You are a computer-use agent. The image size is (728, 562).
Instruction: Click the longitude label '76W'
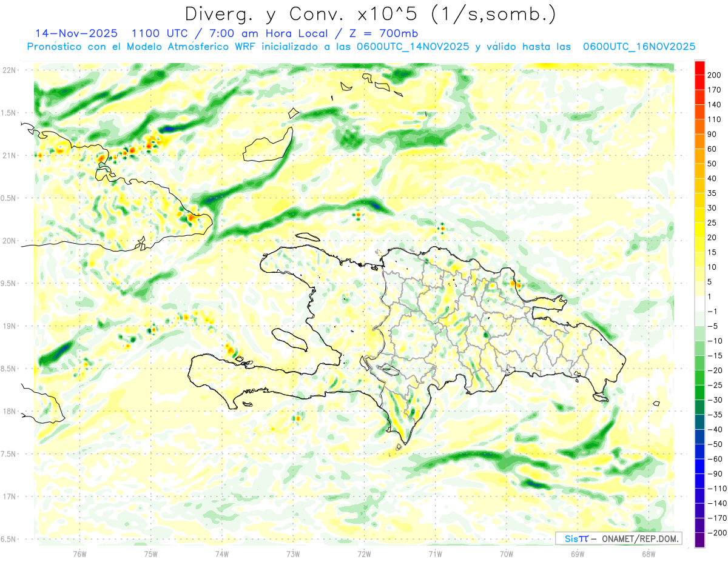(79, 554)
